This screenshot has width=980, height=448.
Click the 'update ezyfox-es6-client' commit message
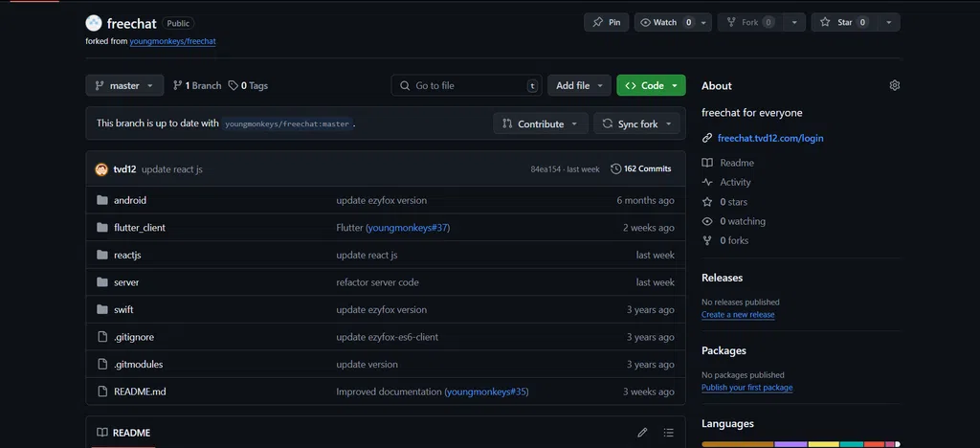click(x=387, y=337)
